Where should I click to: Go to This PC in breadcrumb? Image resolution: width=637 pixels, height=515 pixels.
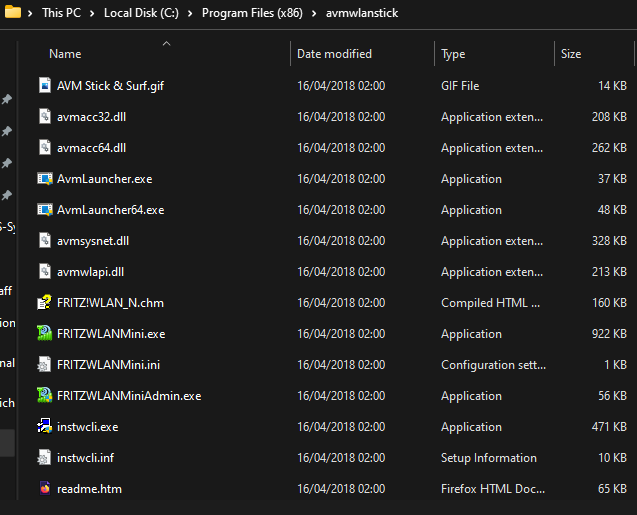(x=61, y=13)
